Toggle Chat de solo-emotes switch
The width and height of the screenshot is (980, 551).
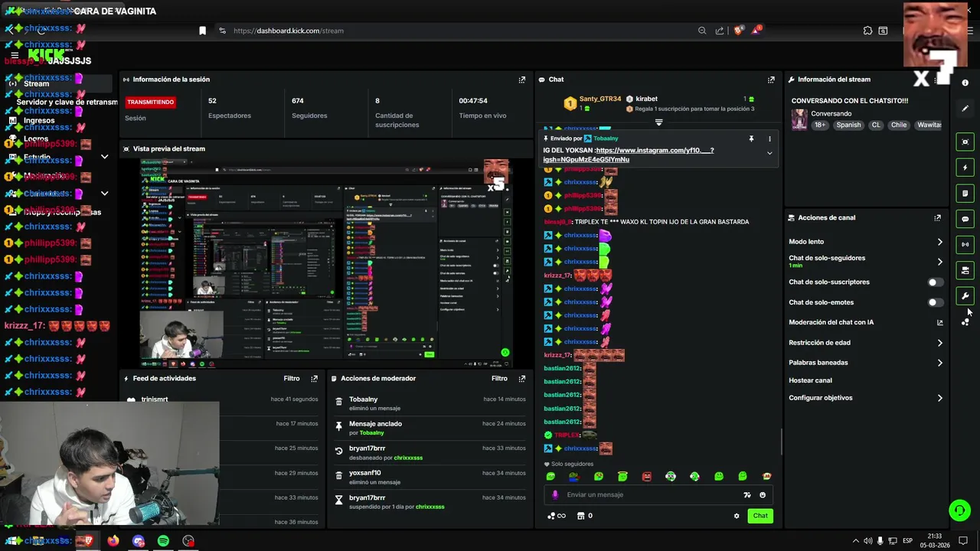(x=935, y=302)
